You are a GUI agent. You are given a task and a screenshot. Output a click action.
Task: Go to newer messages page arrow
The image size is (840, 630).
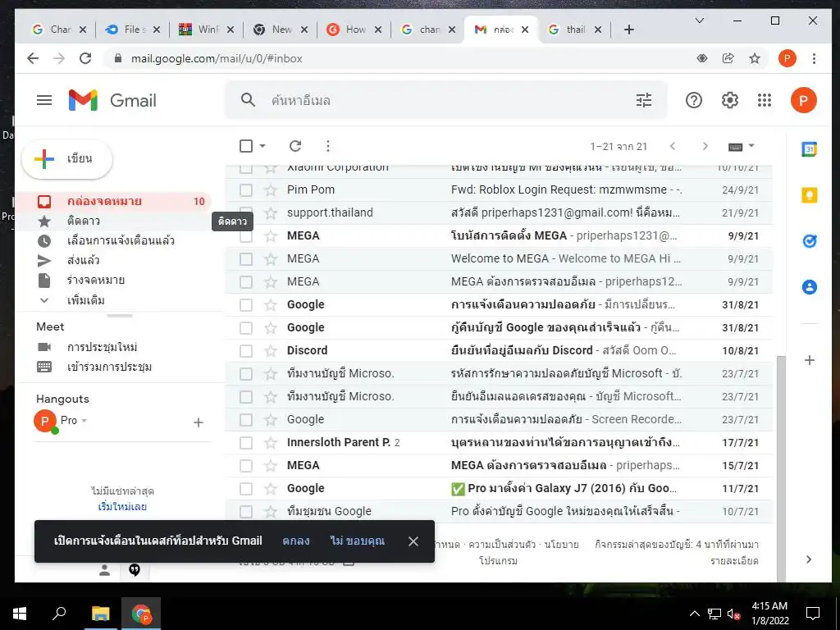pyautogui.click(x=673, y=146)
